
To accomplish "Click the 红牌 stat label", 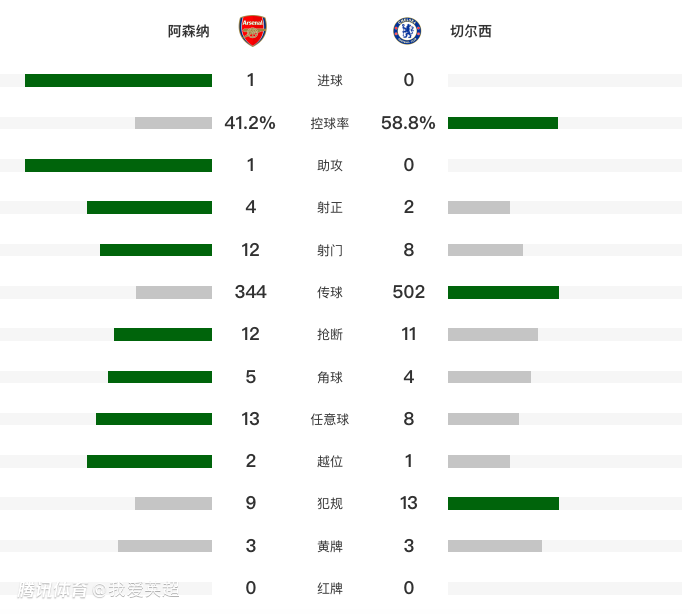I will pos(330,588).
